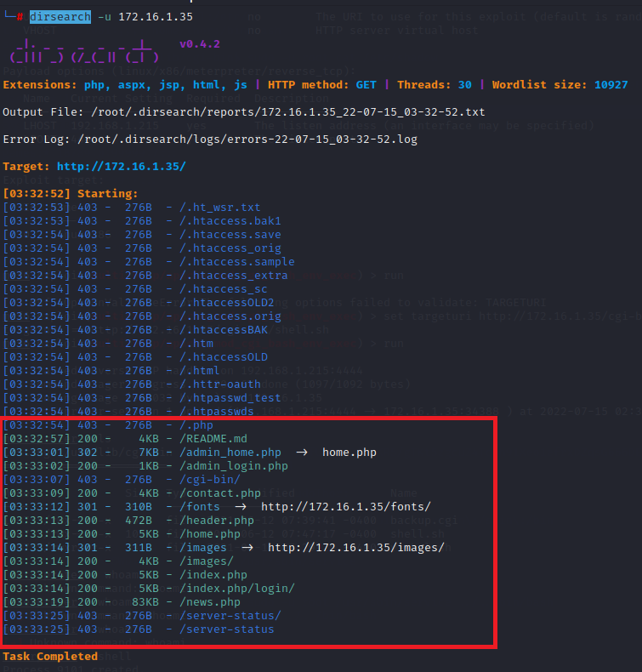Viewport: 642px width, 672px height.
Task: Click the /header.php result
Action: pos(216,521)
